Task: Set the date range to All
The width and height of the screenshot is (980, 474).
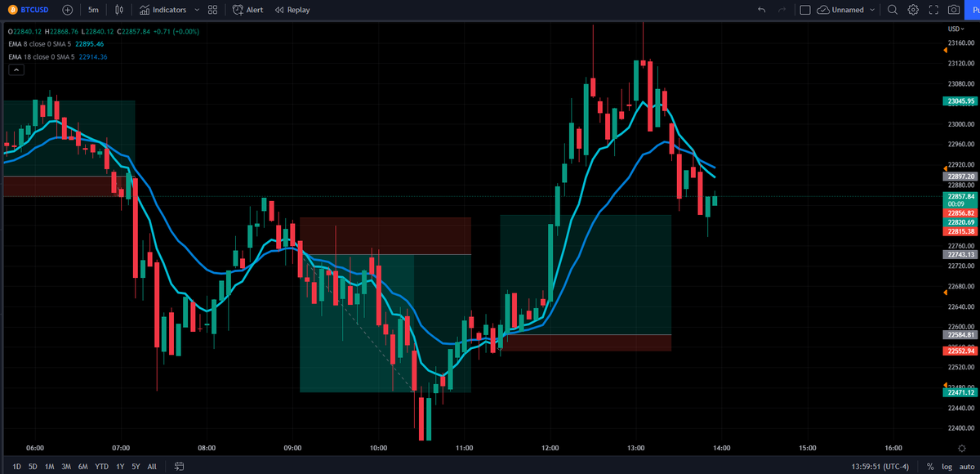Action: [152, 467]
